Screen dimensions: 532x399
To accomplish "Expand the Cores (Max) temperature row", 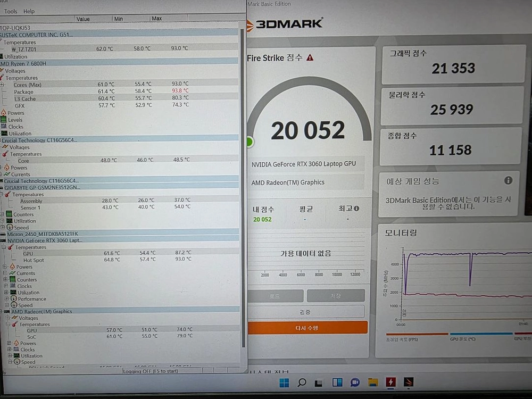I will point(2,85).
